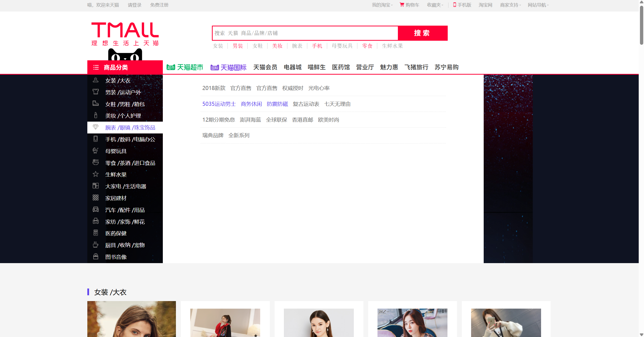
Task: Open the 商家支持 dropdown
Action: pyautogui.click(x=510, y=5)
